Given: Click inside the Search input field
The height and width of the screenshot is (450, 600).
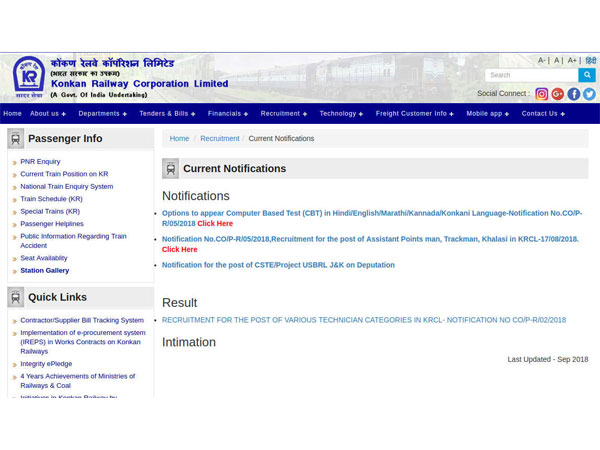Looking at the screenshot, I should click(x=532, y=75).
